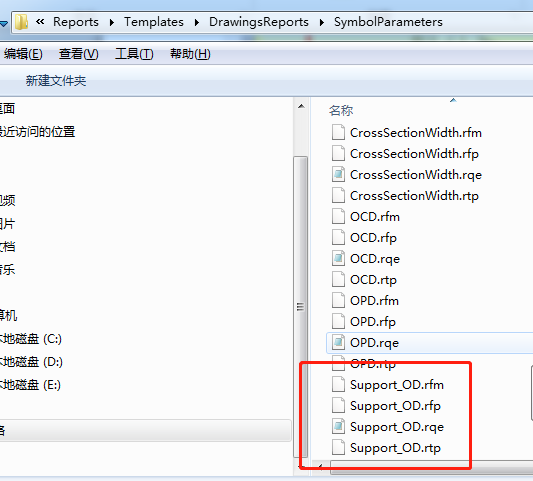Screen dimensions: 533x481
Task: Select the OCD.rfp file name
Action: coord(373,238)
